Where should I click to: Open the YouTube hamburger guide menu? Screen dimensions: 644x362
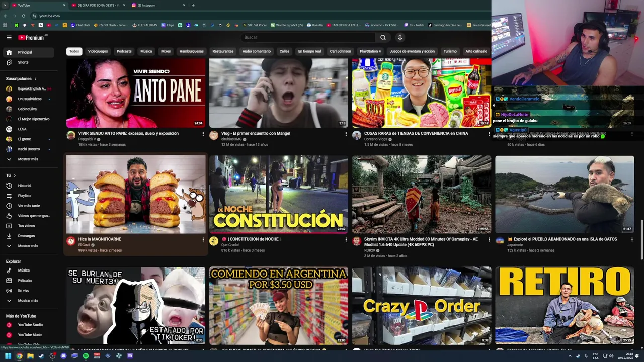point(9,37)
